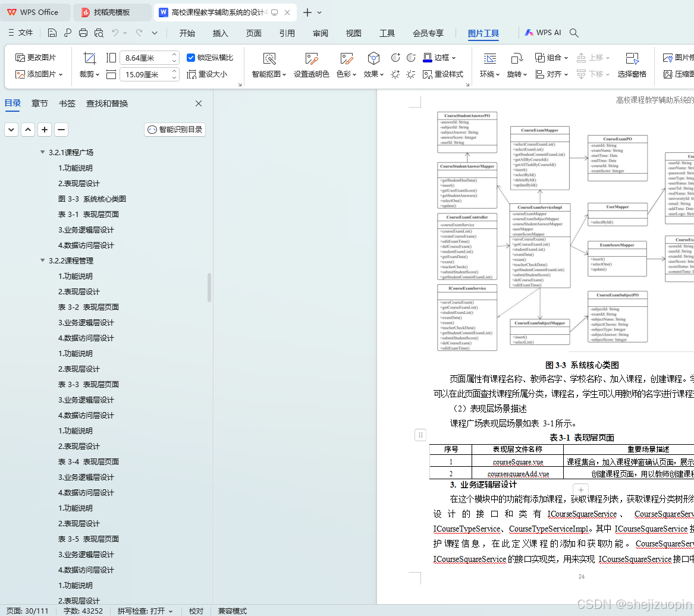This screenshot has width=694, height=616.
Task: Click the table move handle icon
Action: point(420,435)
